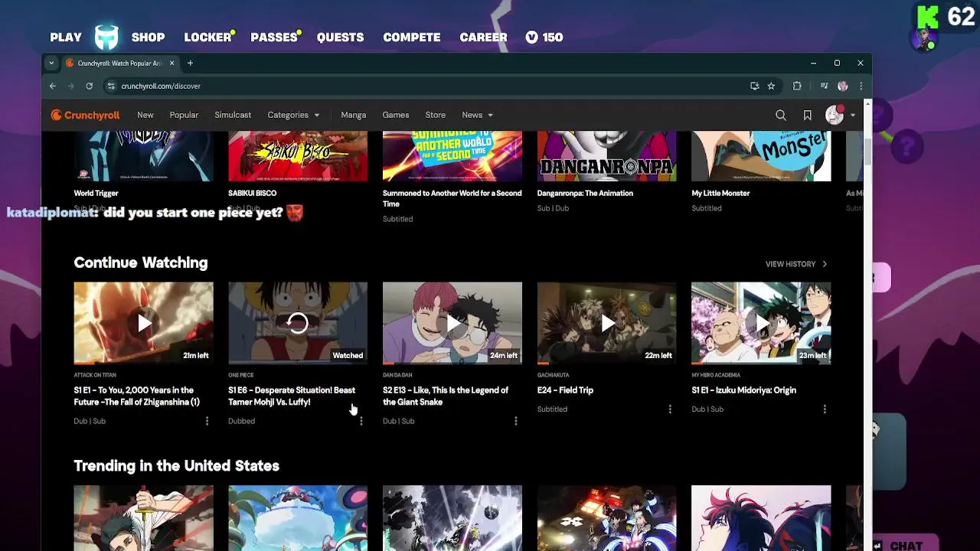Bookmark this page with star icon

[771, 86]
